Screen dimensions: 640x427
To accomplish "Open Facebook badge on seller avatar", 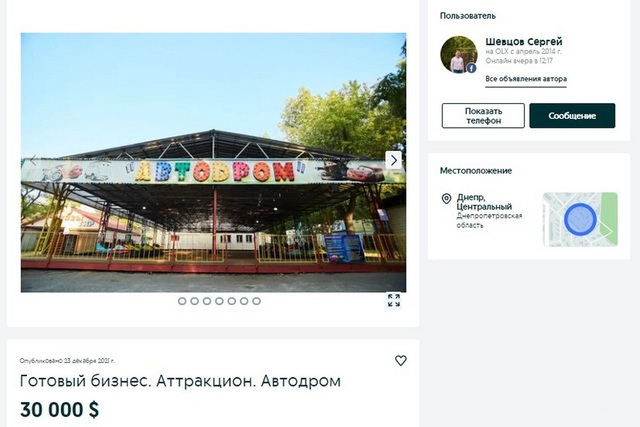I will (471, 68).
